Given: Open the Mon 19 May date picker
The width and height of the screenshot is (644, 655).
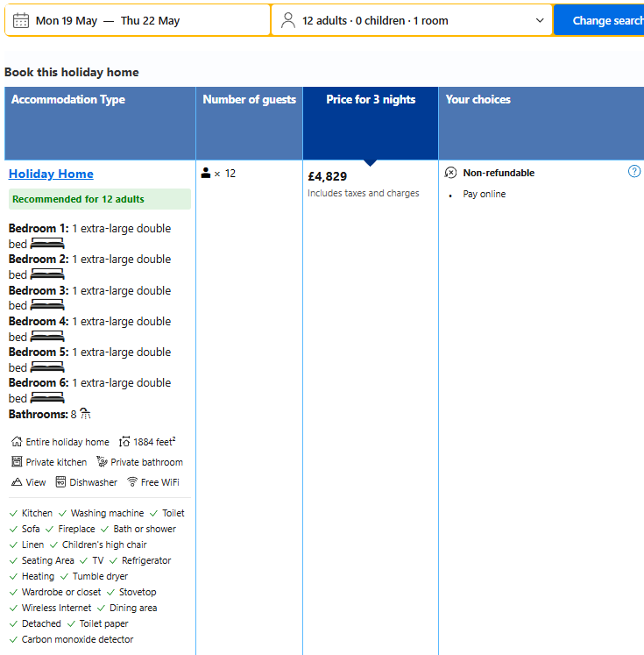Looking at the screenshot, I should [67, 20].
